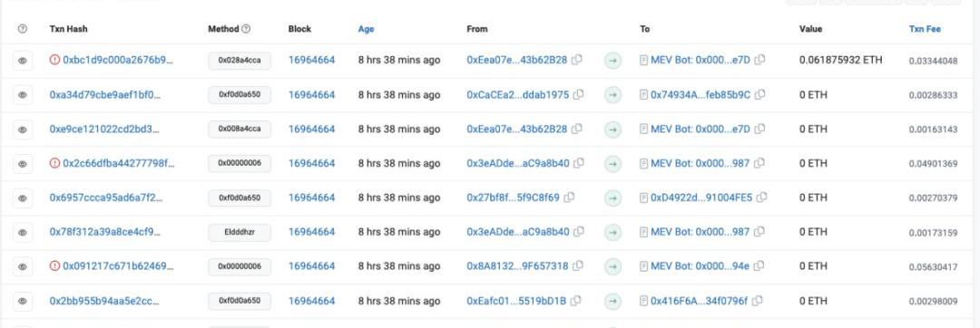Click the Eldddhzr method badge
Screen dimensions: 980x328
240,232
